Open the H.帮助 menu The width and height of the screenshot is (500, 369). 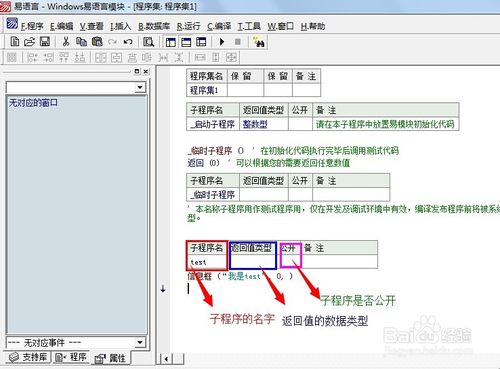313,26
